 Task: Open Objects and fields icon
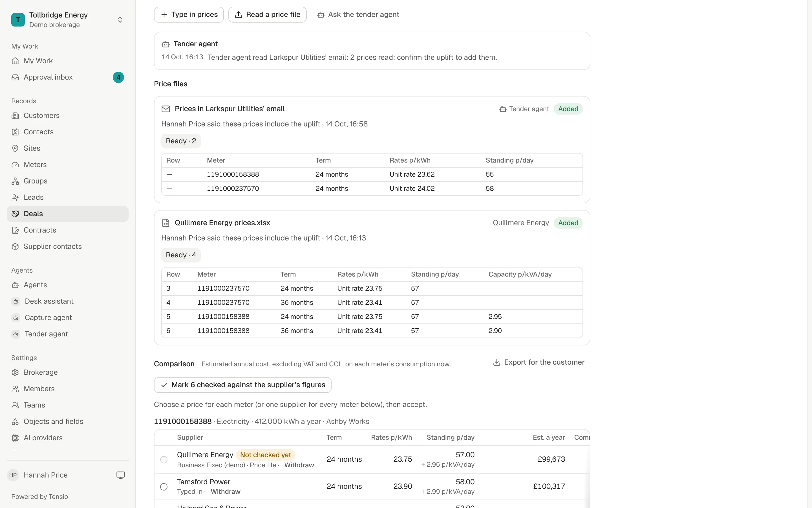coord(15,422)
